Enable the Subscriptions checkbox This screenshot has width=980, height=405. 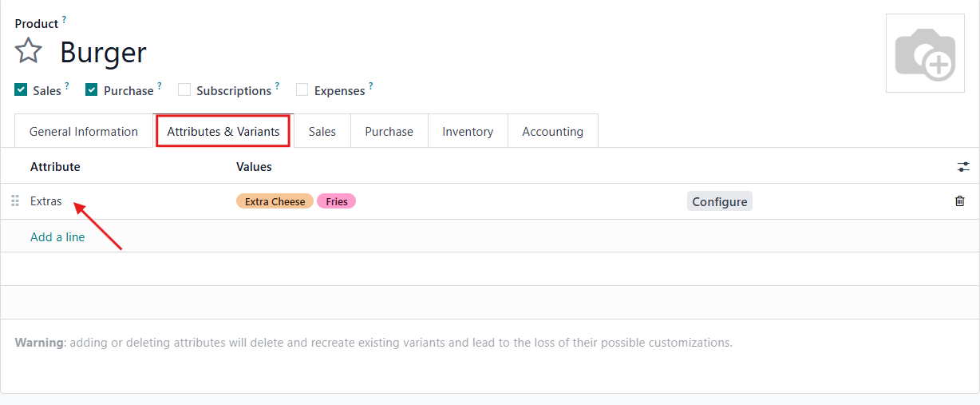coord(184,90)
